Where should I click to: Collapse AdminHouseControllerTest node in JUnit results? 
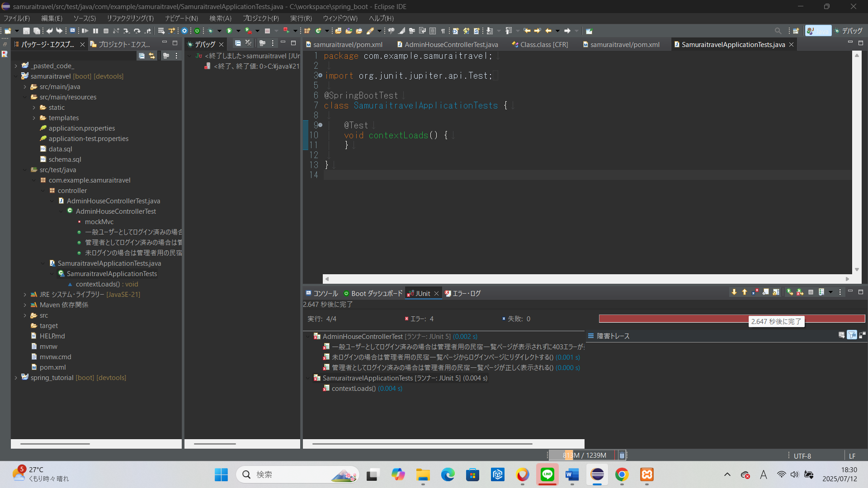308,337
